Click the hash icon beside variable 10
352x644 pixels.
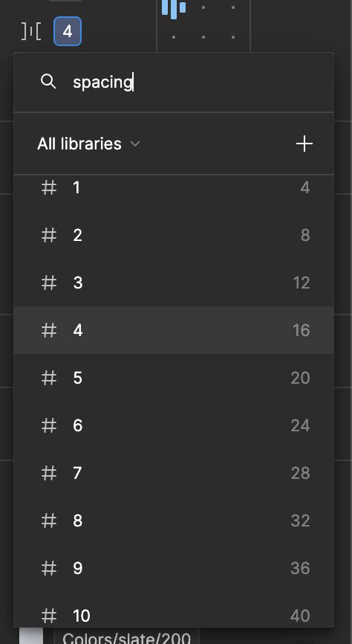49,616
